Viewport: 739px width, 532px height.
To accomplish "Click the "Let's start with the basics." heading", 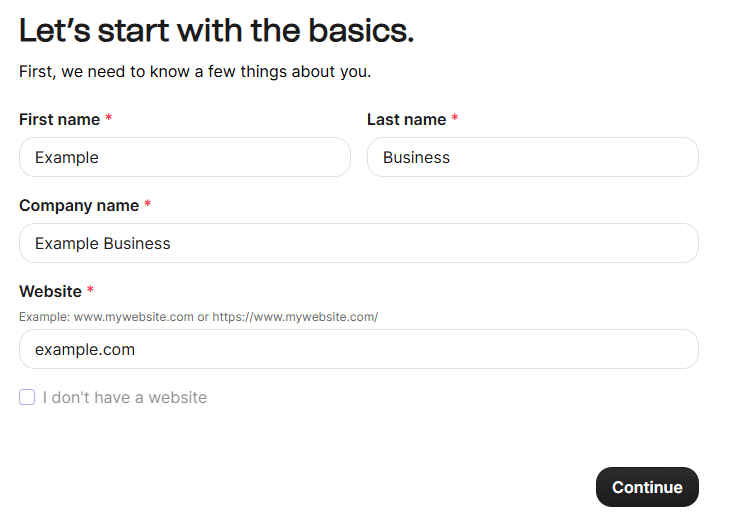I will pos(216,31).
